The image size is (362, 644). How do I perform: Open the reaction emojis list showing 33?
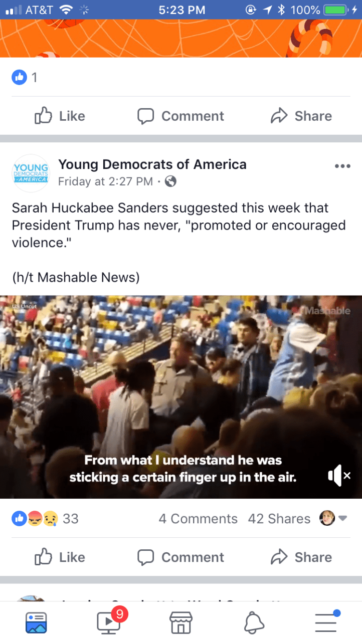point(45,519)
